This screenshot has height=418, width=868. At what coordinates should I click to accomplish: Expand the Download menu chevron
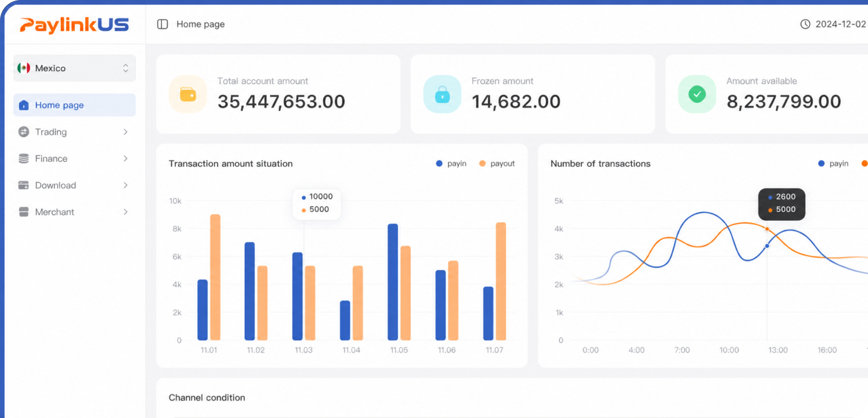(x=125, y=185)
